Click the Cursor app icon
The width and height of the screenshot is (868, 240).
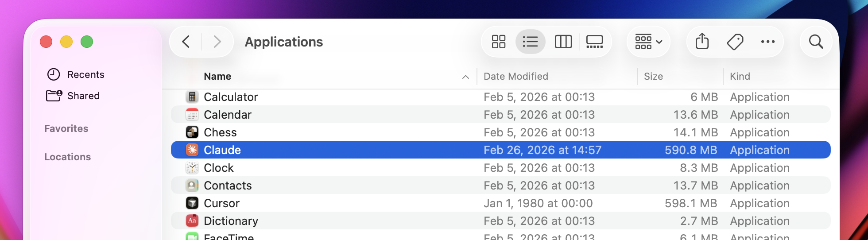[x=192, y=203]
